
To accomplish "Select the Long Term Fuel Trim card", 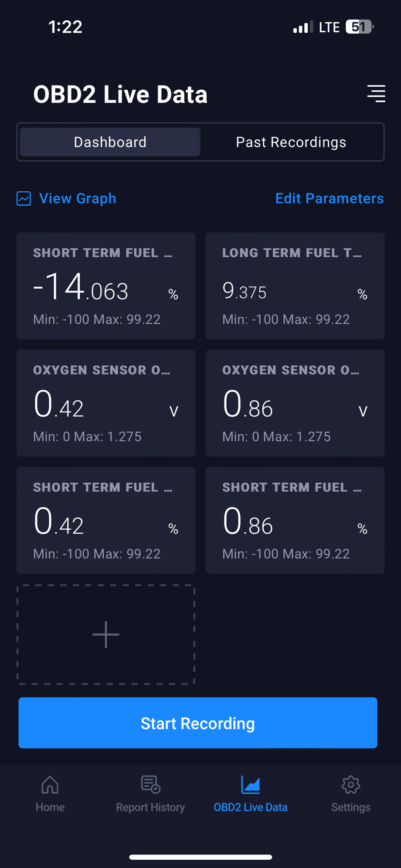I will (x=295, y=286).
